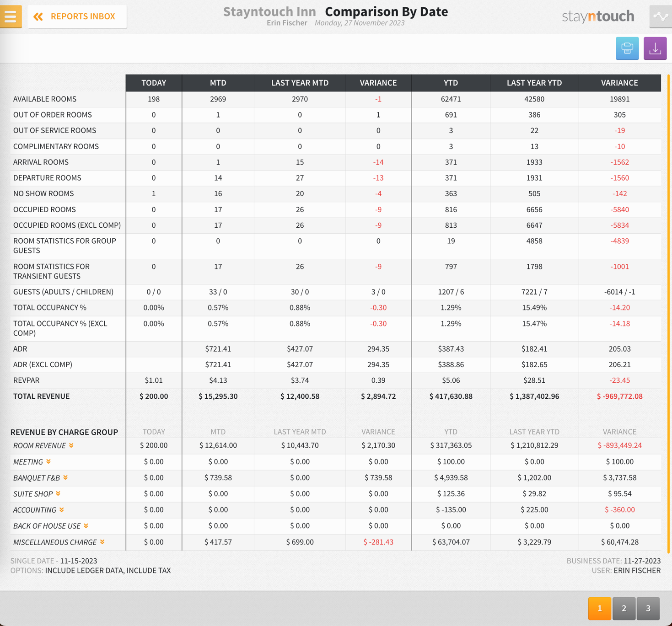Screen dimensions: 672x626
Task: Select GUESTS (ADULTS / CHILDREN) label
Action: pyautogui.click(x=63, y=292)
